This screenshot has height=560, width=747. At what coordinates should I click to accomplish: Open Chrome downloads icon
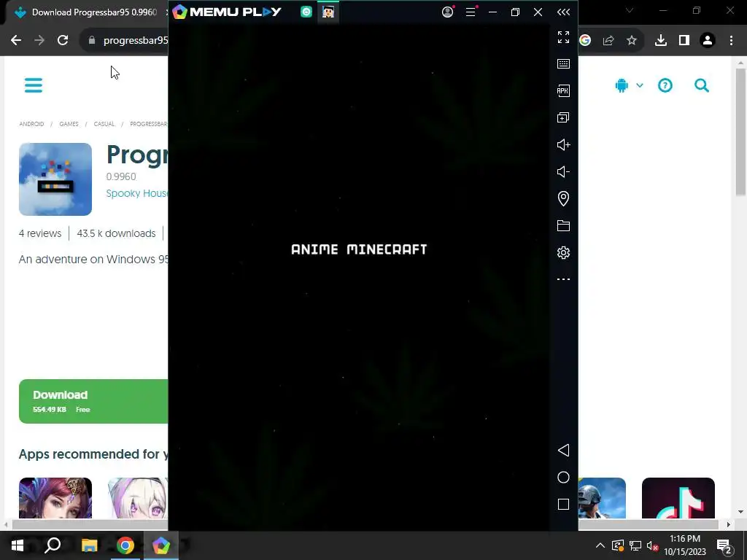(661, 41)
